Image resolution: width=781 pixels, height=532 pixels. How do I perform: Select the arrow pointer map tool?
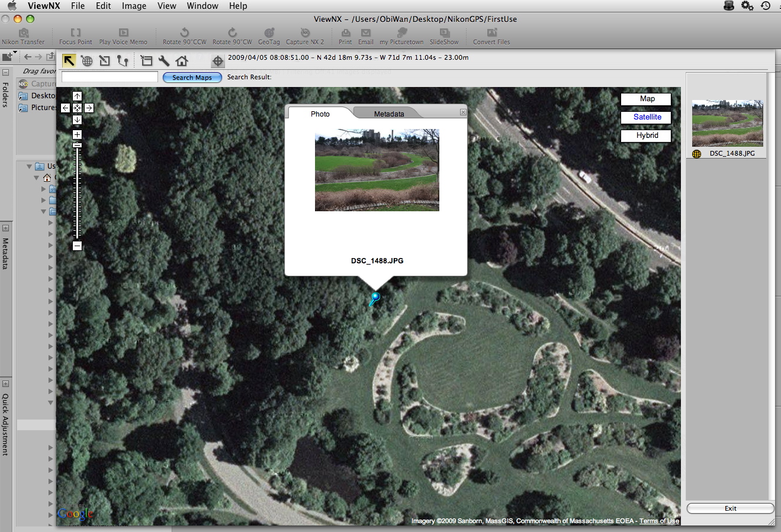click(69, 60)
